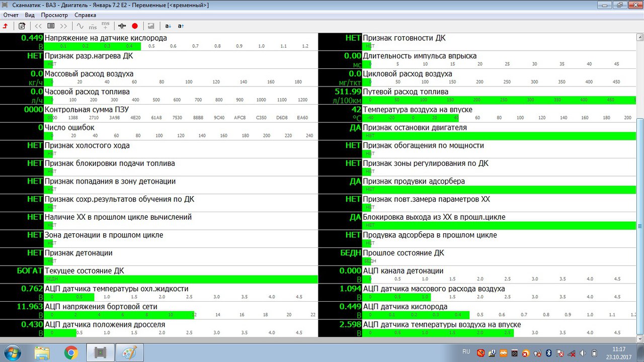The image size is (644, 362).
Task: Click the list view icon in toolbar
Action: [51, 26]
